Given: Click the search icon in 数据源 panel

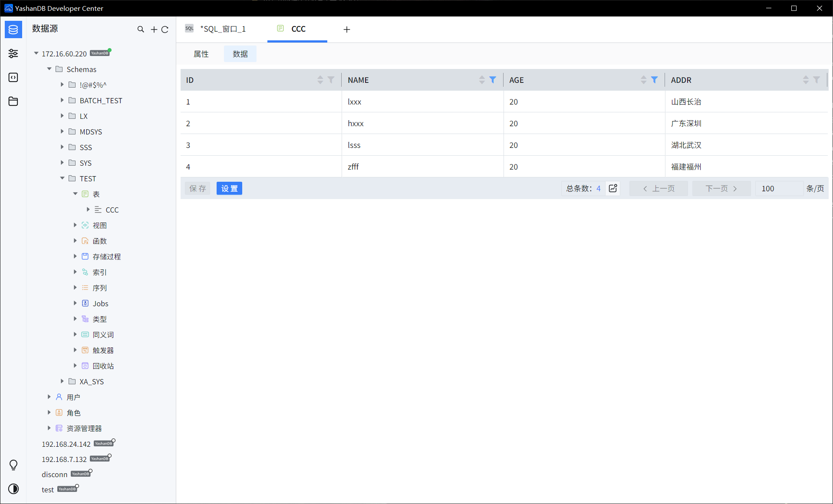Looking at the screenshot, I should (141, 29).
